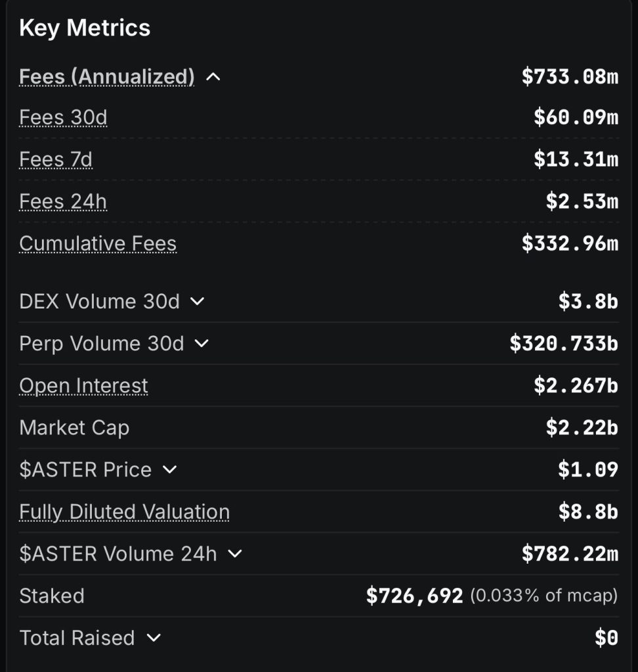Image resolution: width=638 pixels, height=672 pixels.
Task: Expand the $ASTER Volume 24h chevron
Action: coord(234,554)
